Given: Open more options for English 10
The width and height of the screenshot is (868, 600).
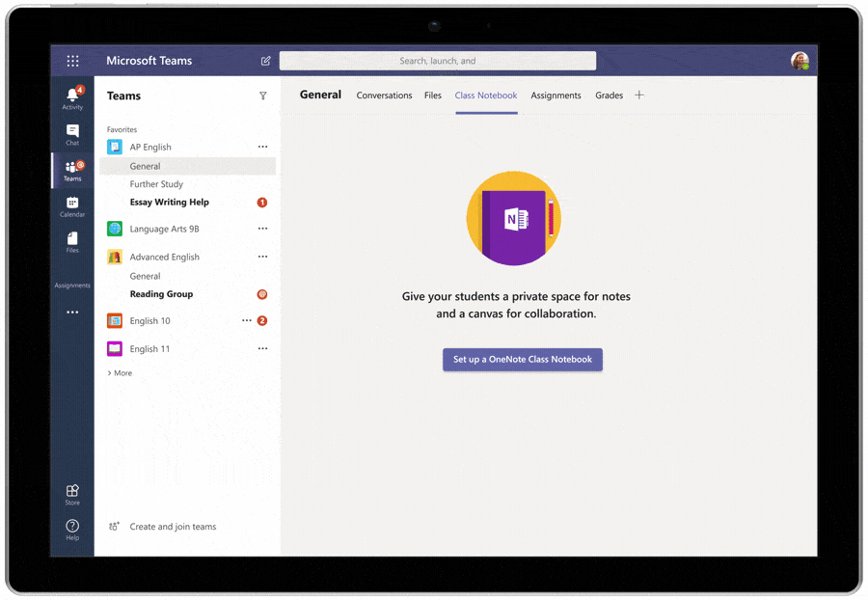Looking at the screenshot, I should pos(246,320).
